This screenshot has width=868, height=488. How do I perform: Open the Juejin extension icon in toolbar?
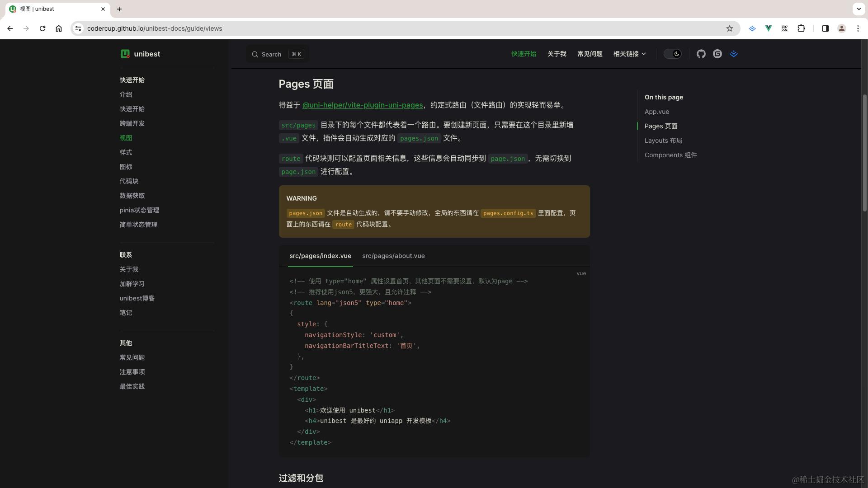pos(752,28)
